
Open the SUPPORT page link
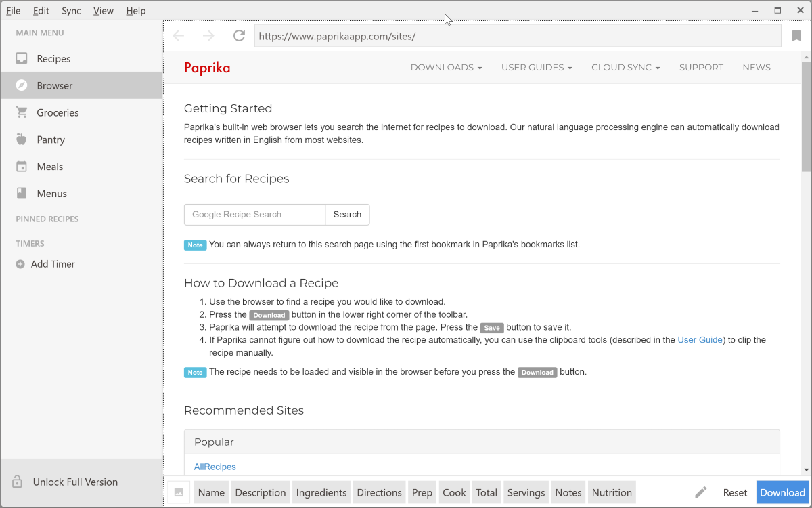coord(701,67)
